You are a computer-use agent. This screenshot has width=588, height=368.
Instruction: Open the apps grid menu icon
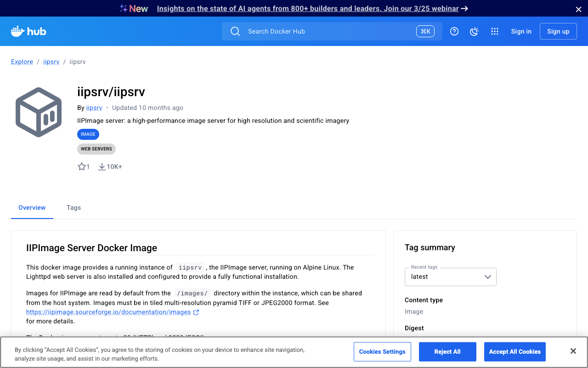pos(495,31)
